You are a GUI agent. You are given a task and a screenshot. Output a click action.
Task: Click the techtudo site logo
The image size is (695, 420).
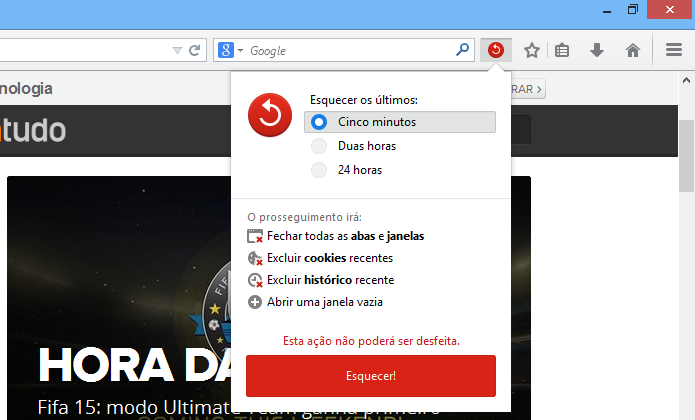coord(33,130)
